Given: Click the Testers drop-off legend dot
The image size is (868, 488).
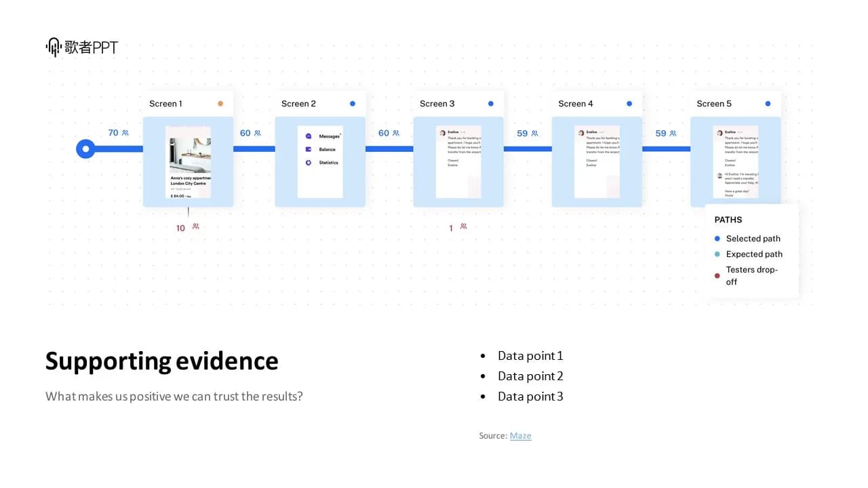Looking at the screenshot, I should [717, 275].
